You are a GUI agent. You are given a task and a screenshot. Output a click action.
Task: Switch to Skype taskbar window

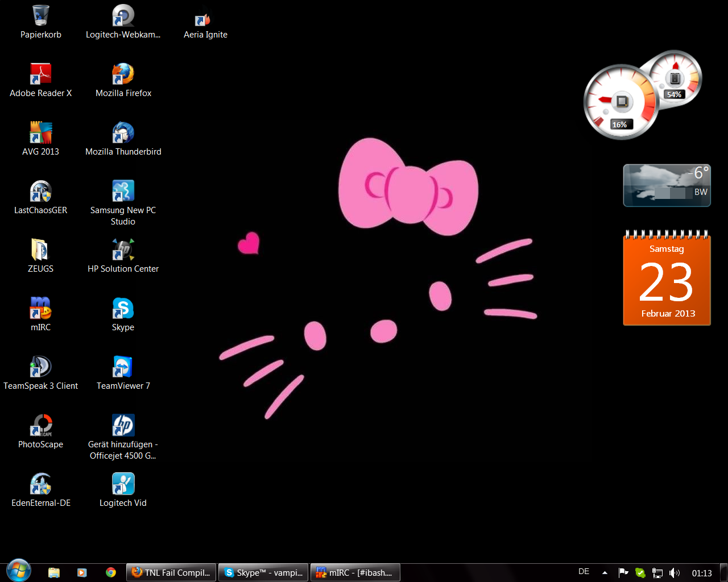click(263, 572)
